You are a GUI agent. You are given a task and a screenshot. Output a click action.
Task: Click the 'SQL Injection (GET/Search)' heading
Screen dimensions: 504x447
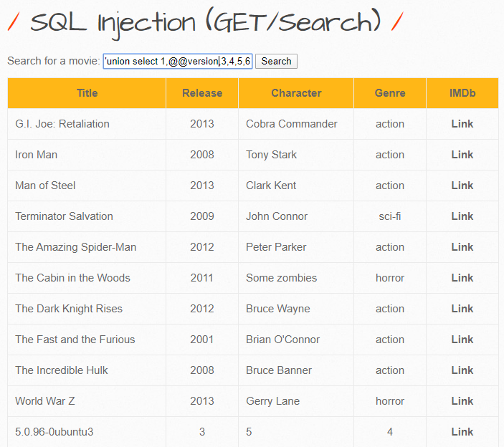(x=206, y=23)
